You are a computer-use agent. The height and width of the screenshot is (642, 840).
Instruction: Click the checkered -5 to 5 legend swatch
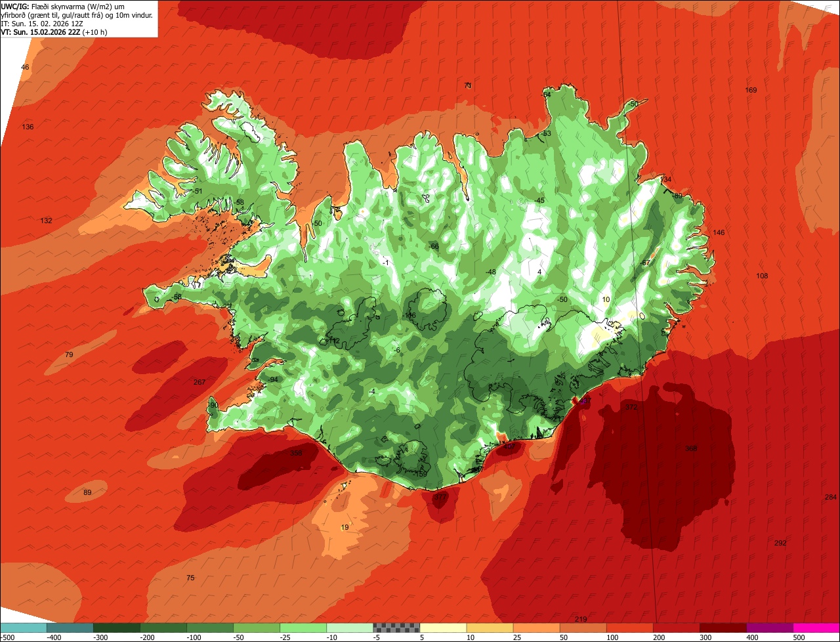pos(396,628)
